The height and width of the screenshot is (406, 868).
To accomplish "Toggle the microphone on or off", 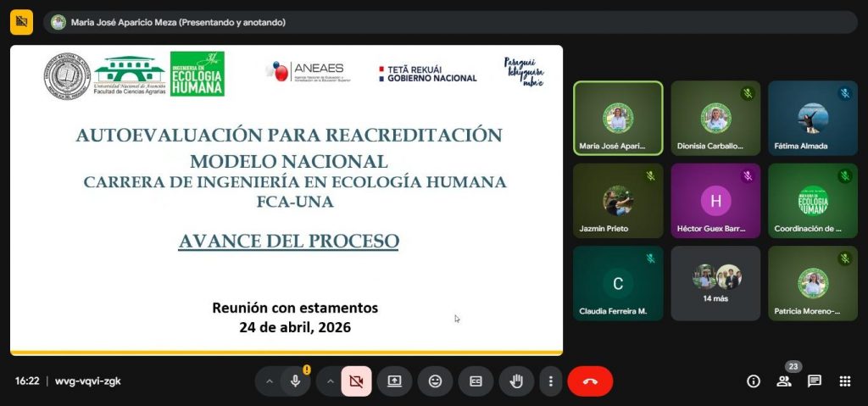I will 296,381.
